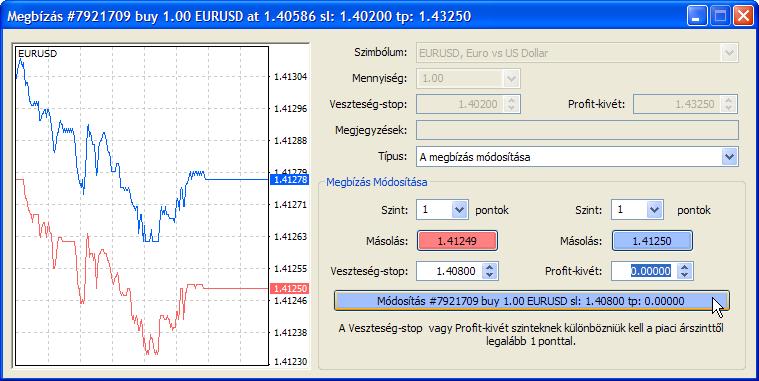759x381 pixels.
Task: Copy the red 1.41249 price button
Action: pyautogui.click(x=457, y=241)
